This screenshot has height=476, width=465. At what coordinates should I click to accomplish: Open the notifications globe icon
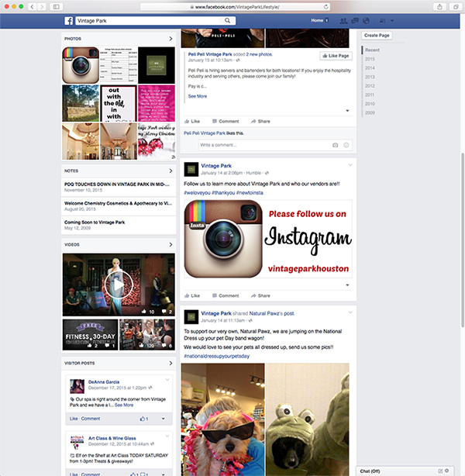point(366,21)
